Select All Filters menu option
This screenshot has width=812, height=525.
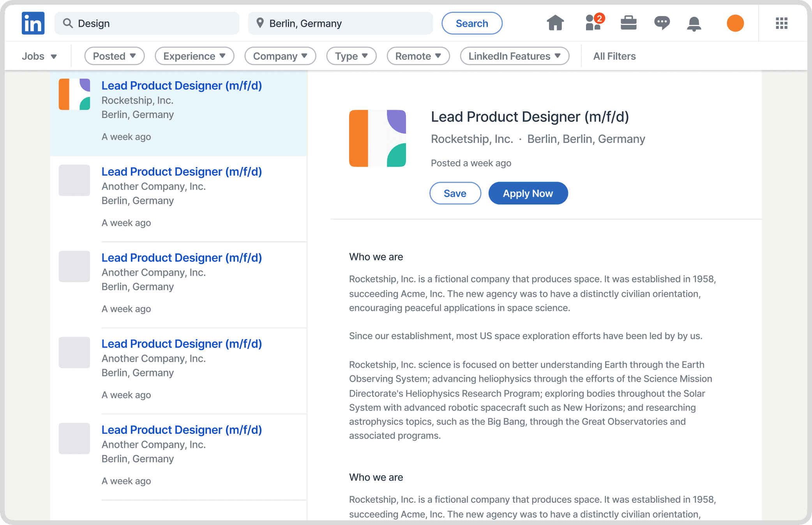click(x=615, y=56)
